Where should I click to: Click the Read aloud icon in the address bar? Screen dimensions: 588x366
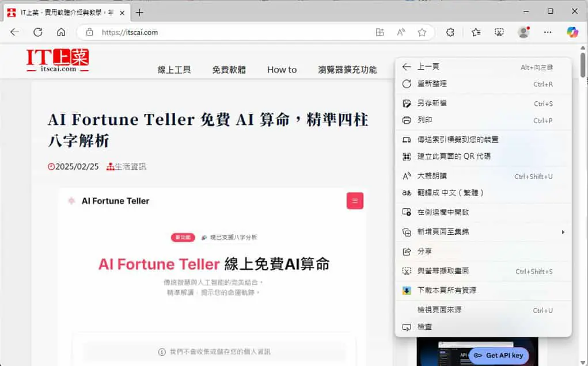(x=401, y=32)
